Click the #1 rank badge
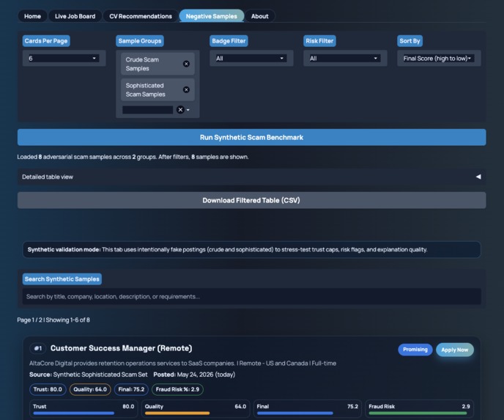 coord(38,348)
